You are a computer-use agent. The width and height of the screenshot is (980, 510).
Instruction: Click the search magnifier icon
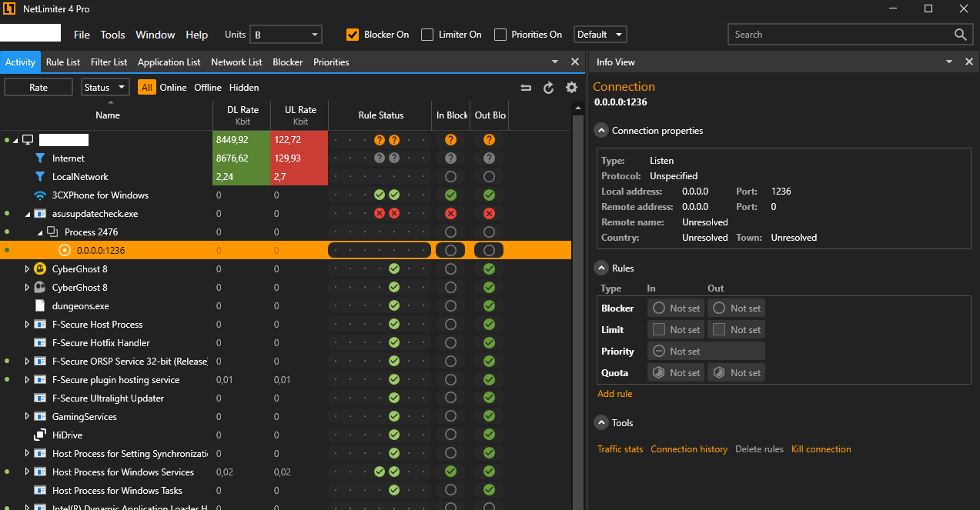coord(960,35)
